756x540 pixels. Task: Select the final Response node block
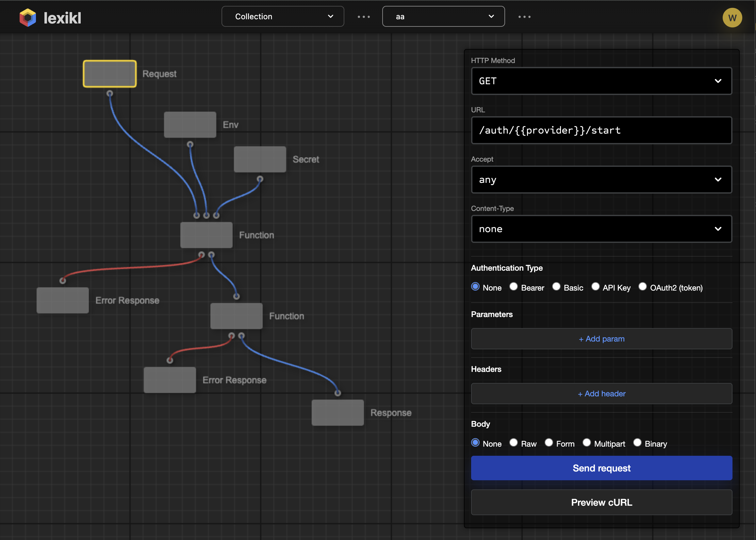click(337, 413)
